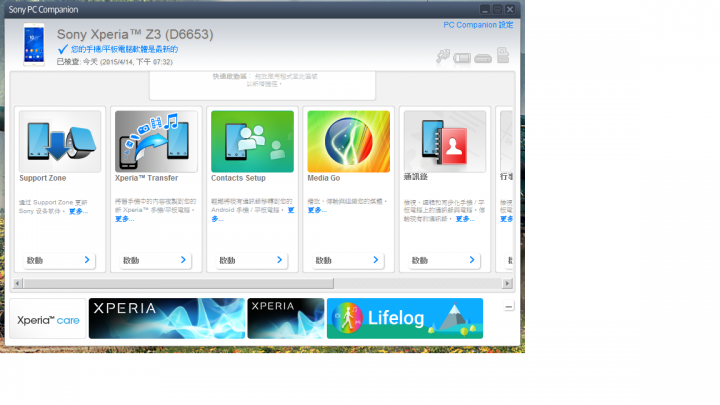Open the Lifelog banner

405,319
